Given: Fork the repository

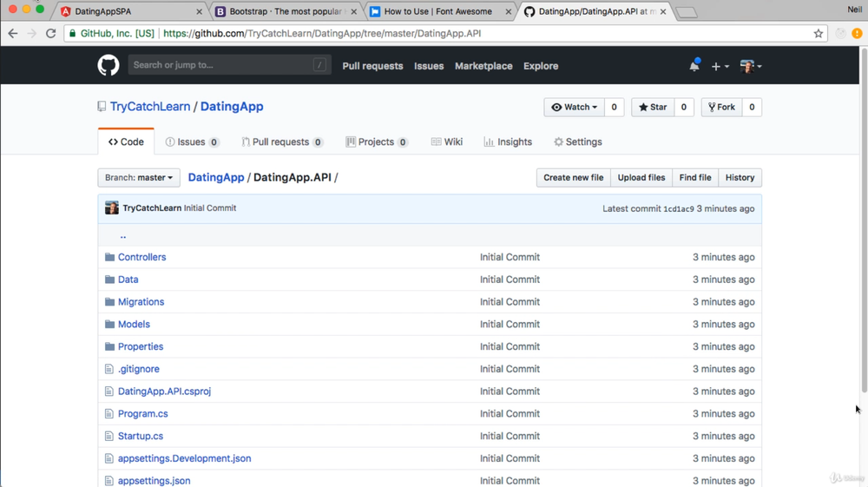Looking at the screenshot, I should 721,108.
